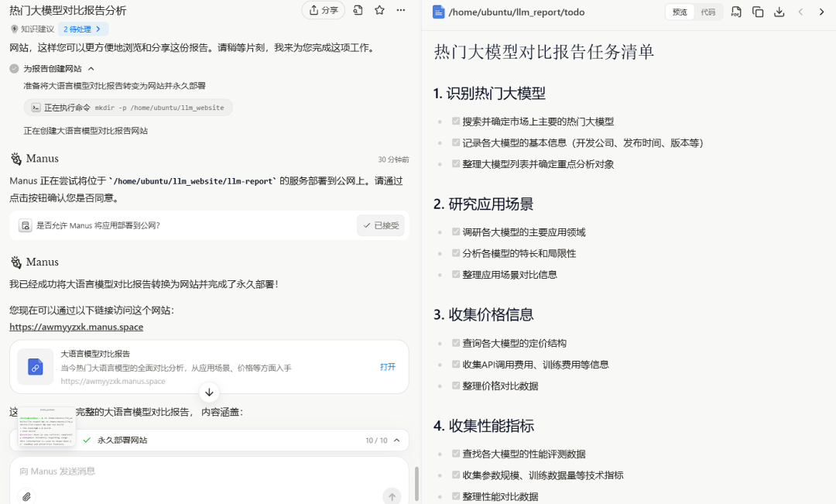Image resolution: width=836 pixels, height=504 pixels.
Task: Toggle checkbox 搜索并确定市场上主要的热门大模型
Action: (456, 121)
